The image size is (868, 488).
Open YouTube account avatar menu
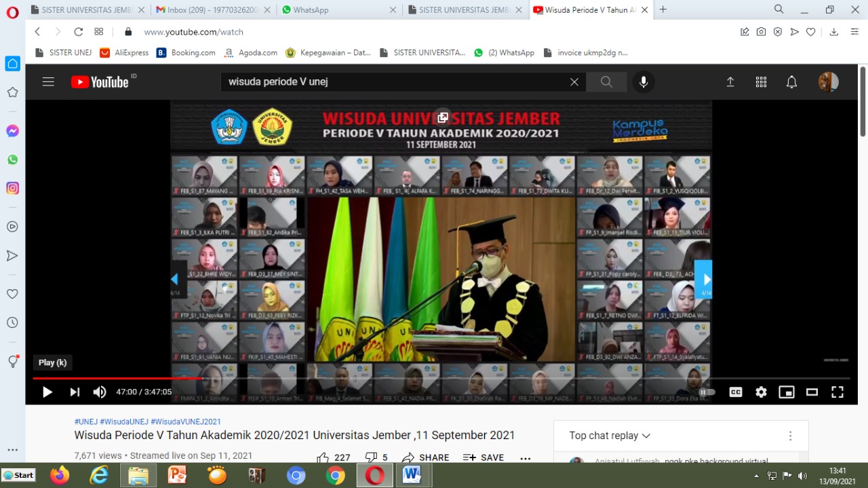[x=828, y=82]
